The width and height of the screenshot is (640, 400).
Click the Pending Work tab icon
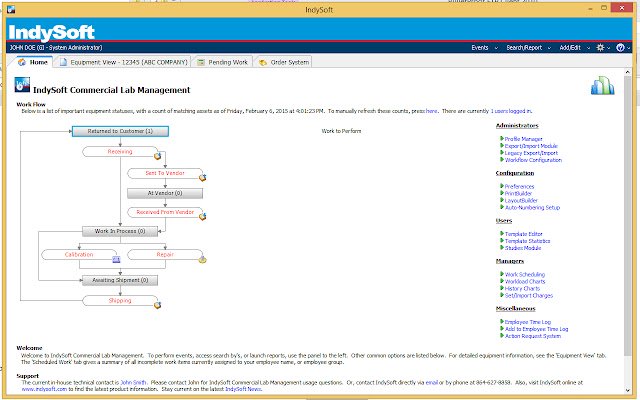[201, 62]
